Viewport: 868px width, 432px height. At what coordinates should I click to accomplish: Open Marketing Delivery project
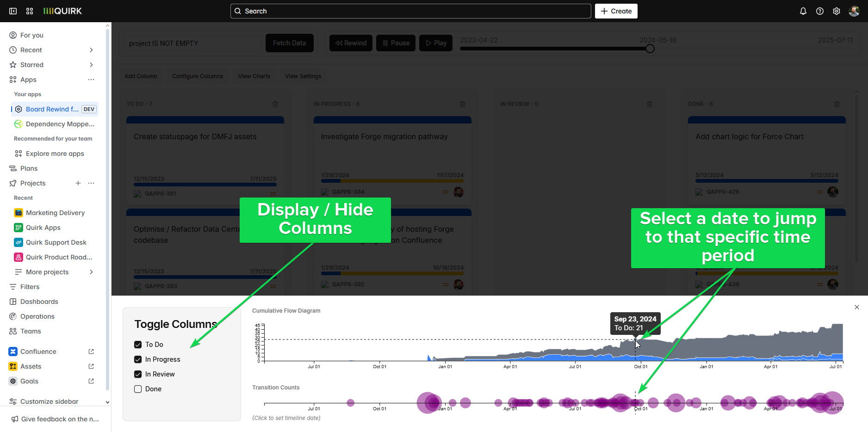[x=55, y=213]
